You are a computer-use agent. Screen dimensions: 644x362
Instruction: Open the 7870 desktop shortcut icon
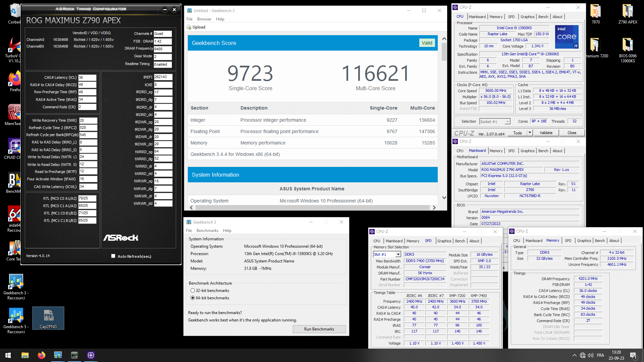pyautogui.click(x=595, y=14)
